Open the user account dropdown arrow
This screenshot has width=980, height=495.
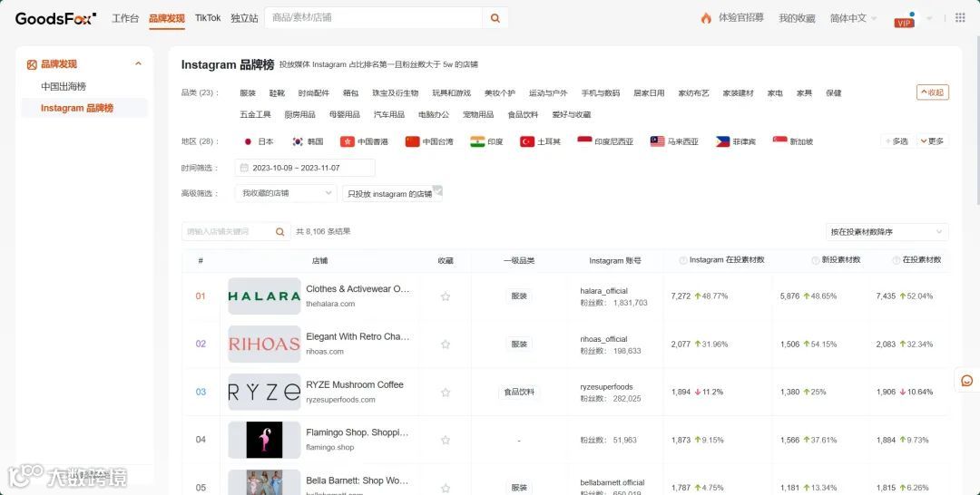click(x=929, y=19)
